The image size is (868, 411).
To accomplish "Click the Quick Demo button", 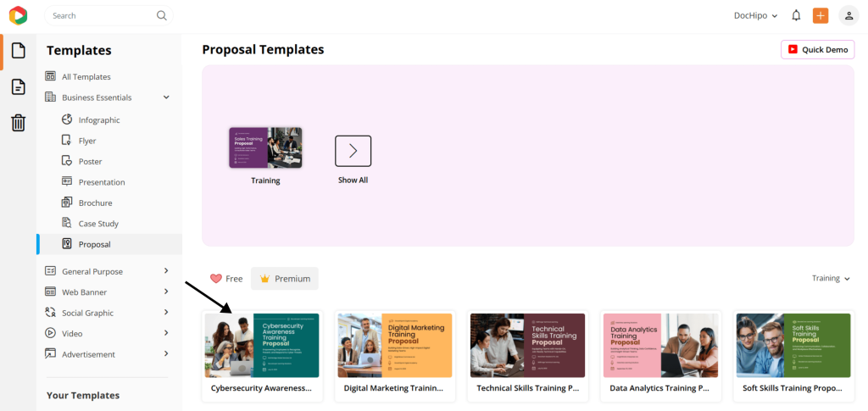I will (818, 49).
